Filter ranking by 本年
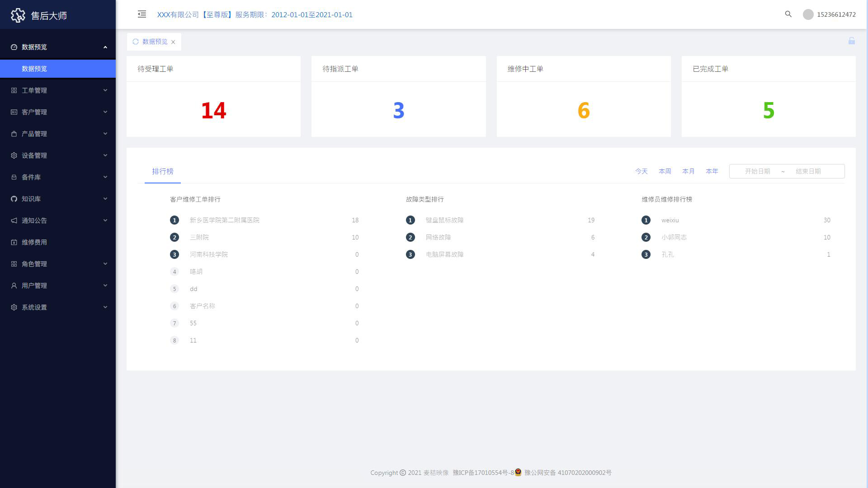 point(712,171)
